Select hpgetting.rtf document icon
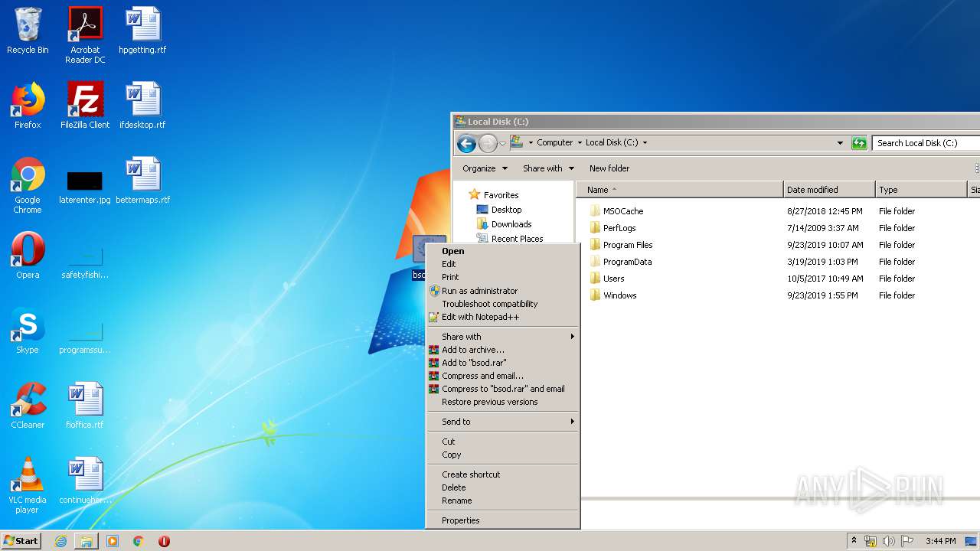The image size is (980, 551). (x=142, y=31)
